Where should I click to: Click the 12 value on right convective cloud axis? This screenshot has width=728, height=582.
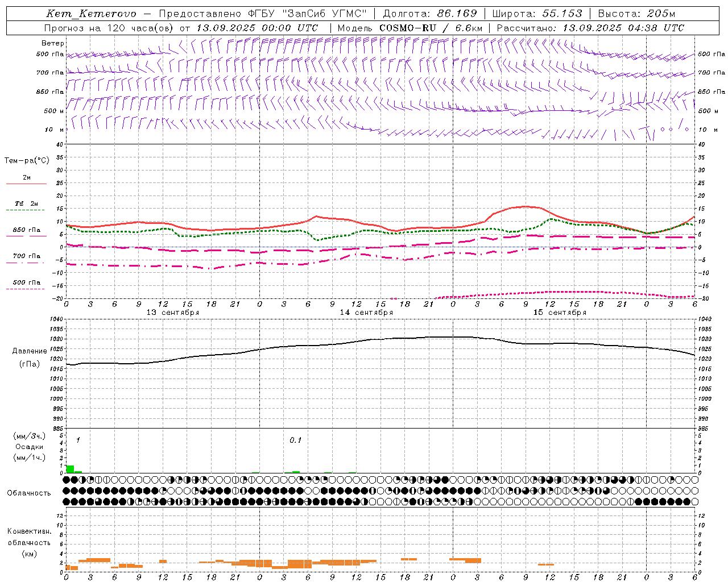[x=701, y=516]
